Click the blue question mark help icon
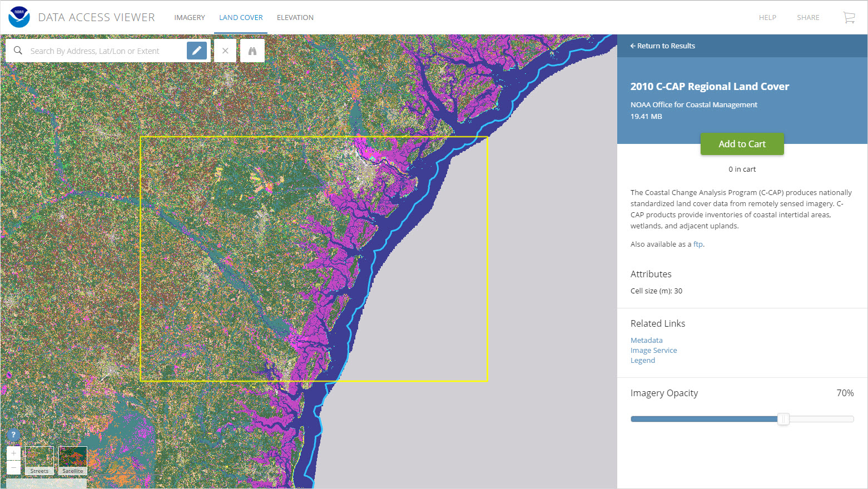The height and width of the screenshot is (489, 868). [13, 435]
